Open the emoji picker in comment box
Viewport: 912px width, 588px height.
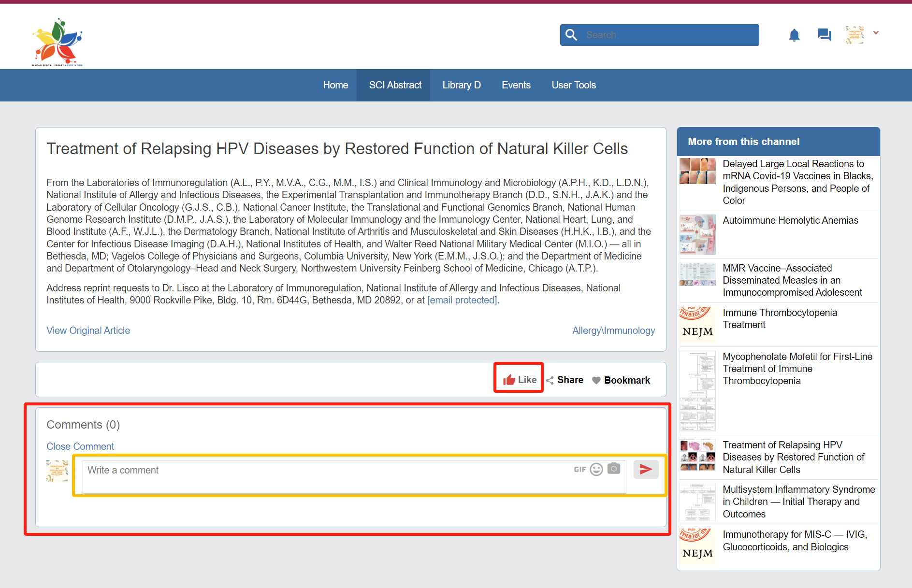596,470
